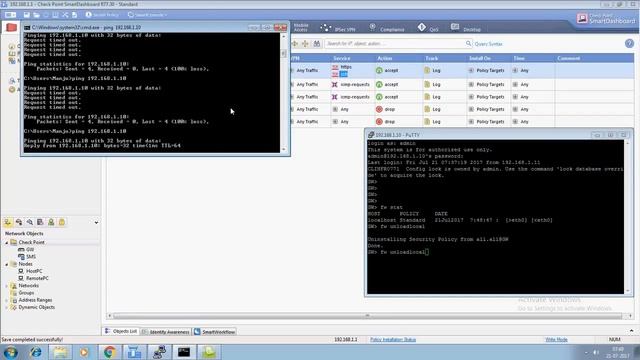Select the Users icon in object toolbar
This screenshot has width=640, height=360.
51,222
